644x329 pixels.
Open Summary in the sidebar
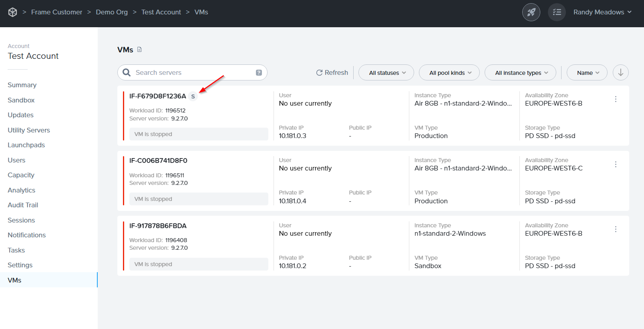[x=22, y=85]
